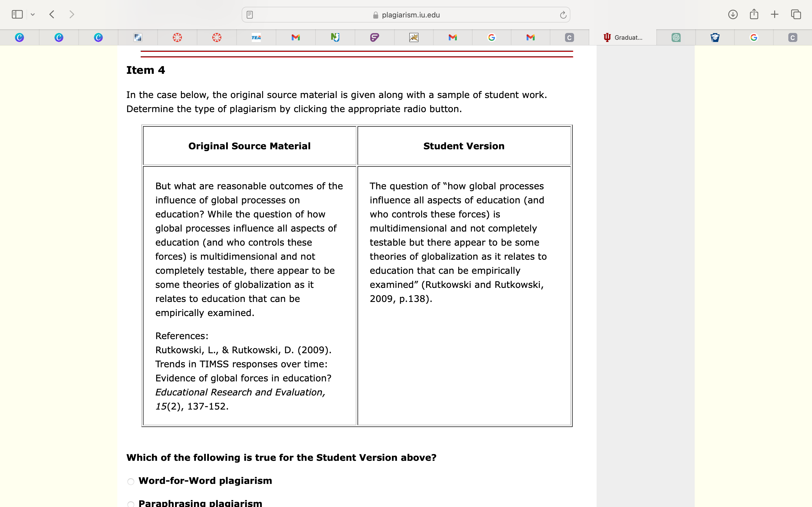
Task: Switch to the TEA tab
Action: 256,37
